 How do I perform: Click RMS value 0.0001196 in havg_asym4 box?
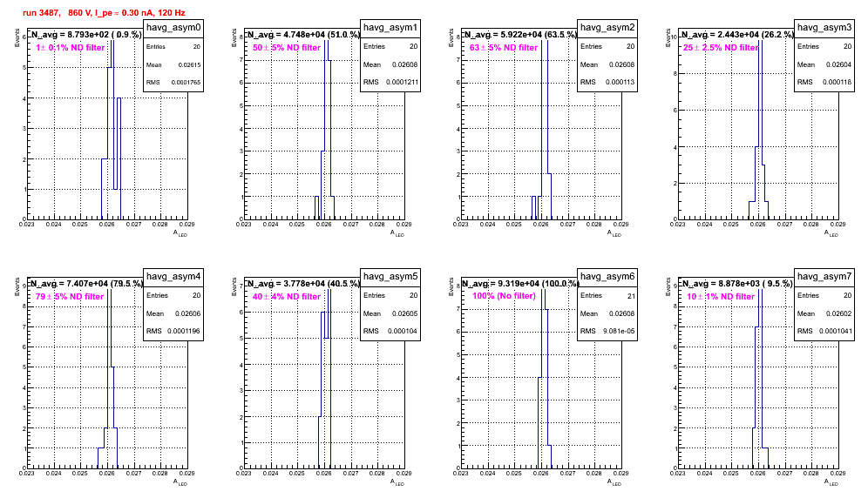point(185,331)
